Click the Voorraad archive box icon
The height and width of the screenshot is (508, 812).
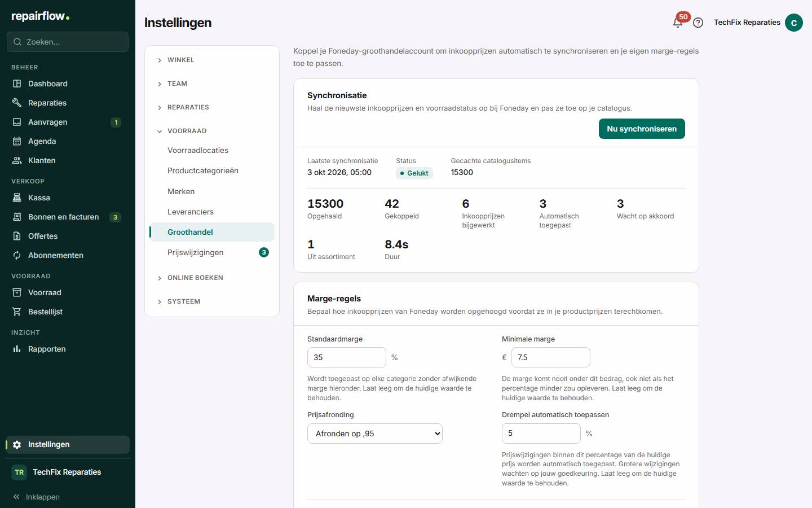(x=17, y=292)
